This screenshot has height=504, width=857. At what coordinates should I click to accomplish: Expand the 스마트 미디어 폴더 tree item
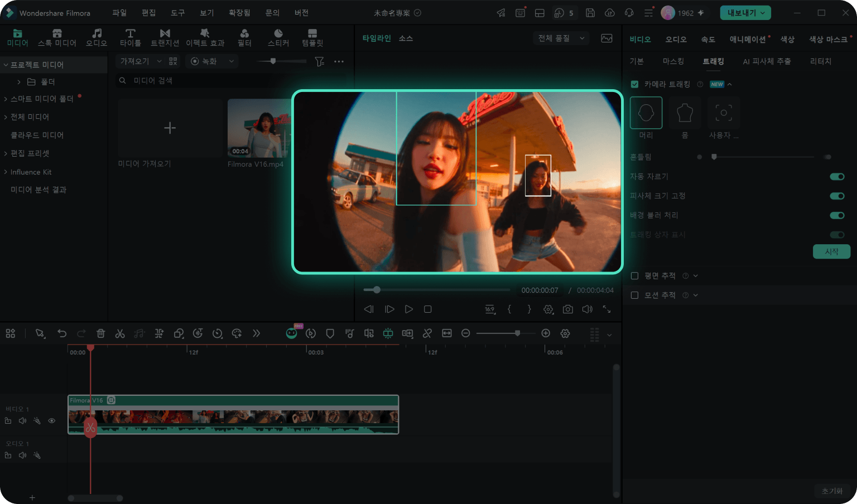tap(6, 99)
